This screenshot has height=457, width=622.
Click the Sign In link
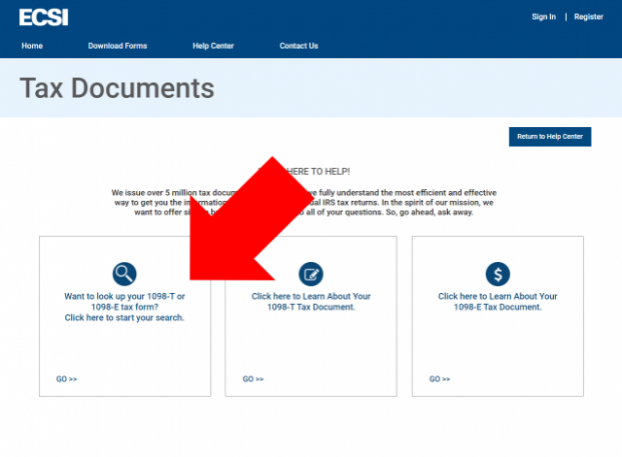click(544, 17)
